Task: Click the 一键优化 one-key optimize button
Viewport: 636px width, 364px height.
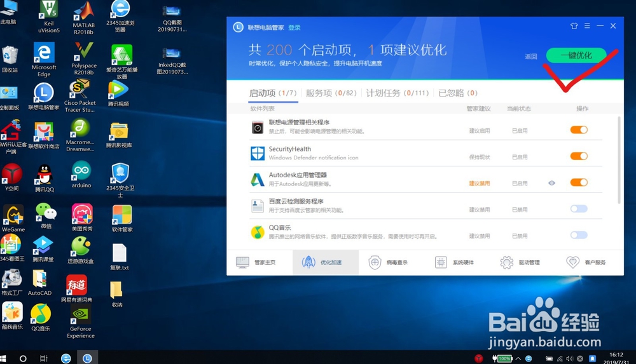Action: click(x=576, y=55)
